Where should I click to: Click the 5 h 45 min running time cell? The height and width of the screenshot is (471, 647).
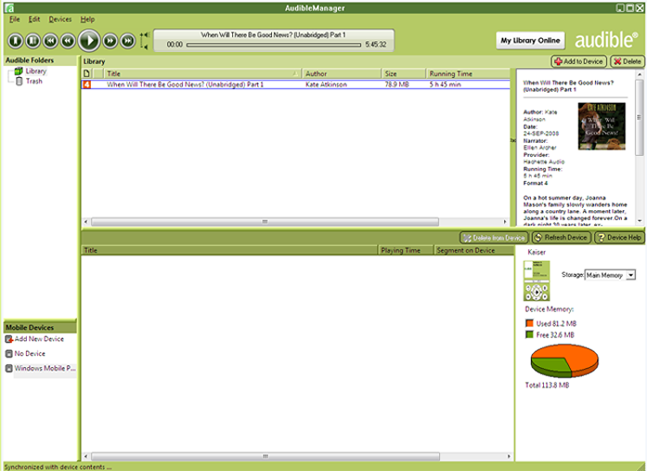pyautogui.click(x=445, y=84)
